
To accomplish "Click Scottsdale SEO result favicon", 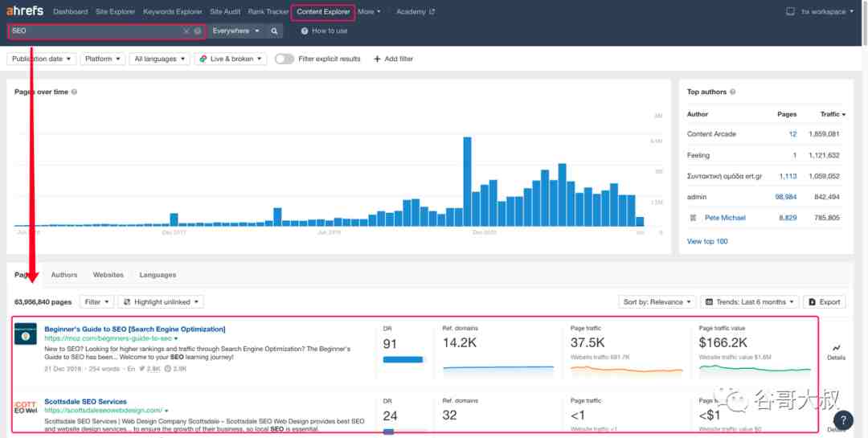I will [x=26, y=407].
